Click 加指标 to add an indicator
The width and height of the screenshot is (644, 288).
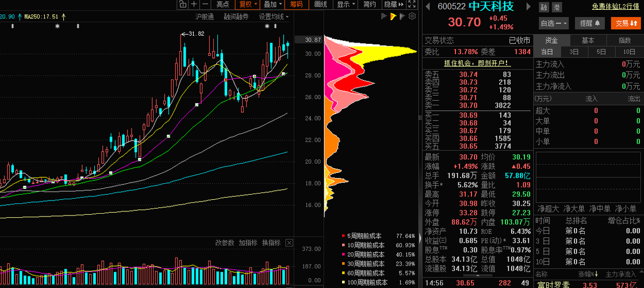tap(248, 242)
